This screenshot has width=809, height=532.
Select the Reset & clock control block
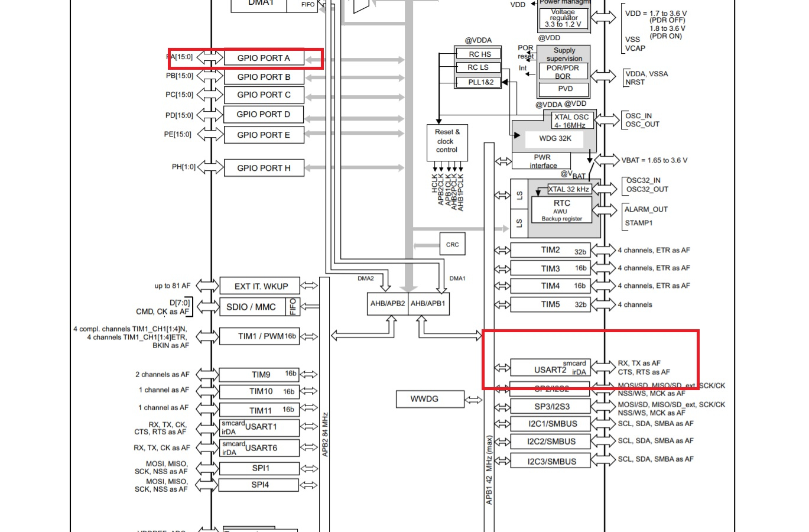click(446, 142)
